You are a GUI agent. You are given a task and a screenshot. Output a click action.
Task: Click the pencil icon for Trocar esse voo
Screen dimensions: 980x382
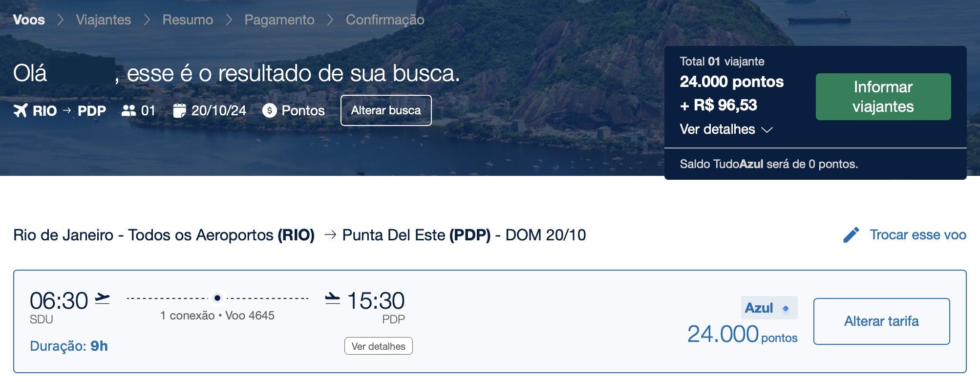pyautogui.click(x=851, y=235)
